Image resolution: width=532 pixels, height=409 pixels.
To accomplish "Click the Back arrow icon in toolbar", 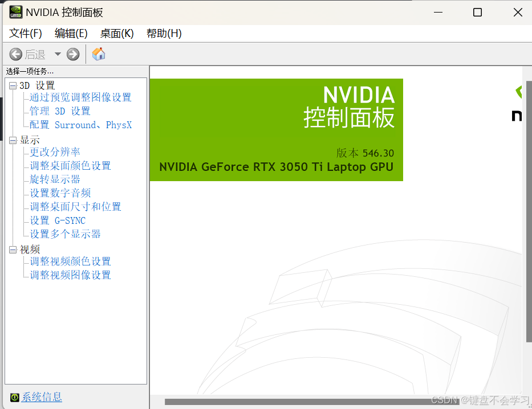I will (15, 54).
